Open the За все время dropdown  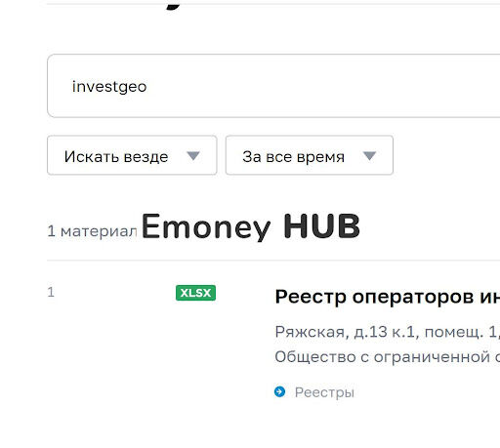310,155
